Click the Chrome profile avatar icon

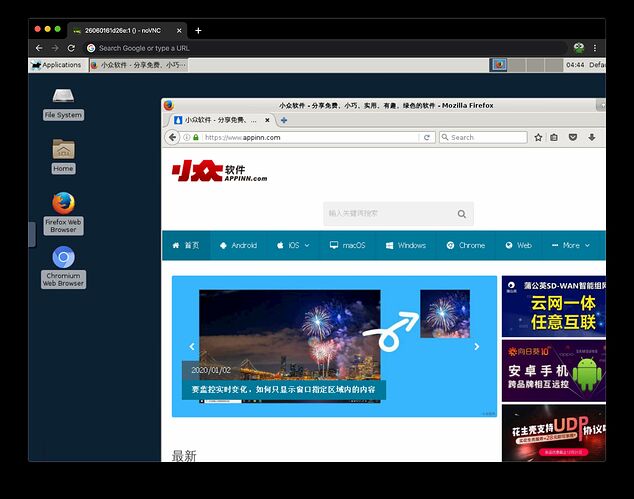[x=579, y=48]
